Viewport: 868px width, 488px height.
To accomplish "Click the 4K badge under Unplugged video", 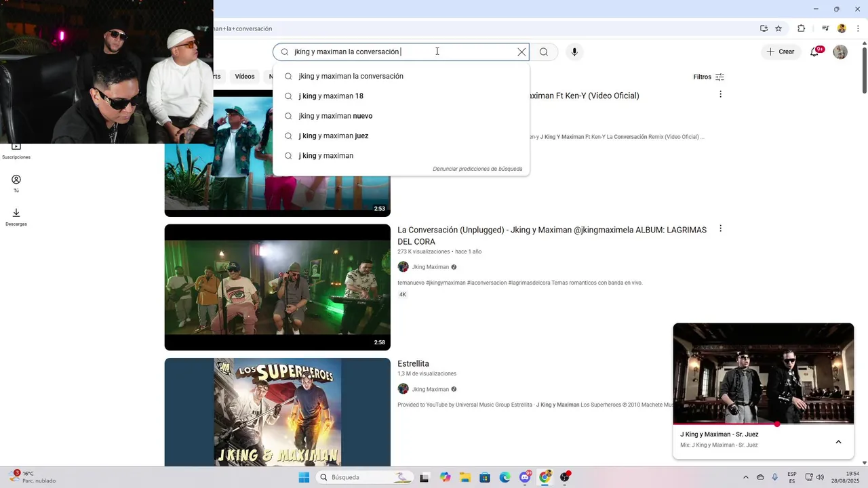I will pos(403,295).
